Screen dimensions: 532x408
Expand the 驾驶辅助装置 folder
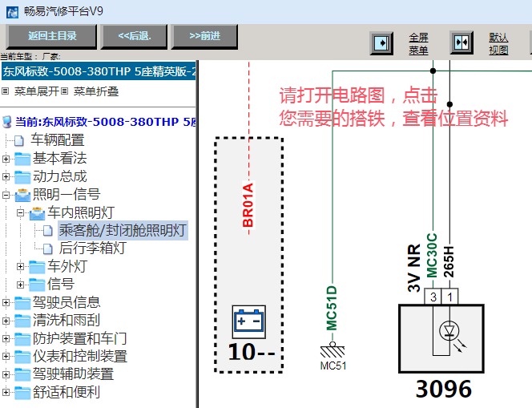point(6,374)
